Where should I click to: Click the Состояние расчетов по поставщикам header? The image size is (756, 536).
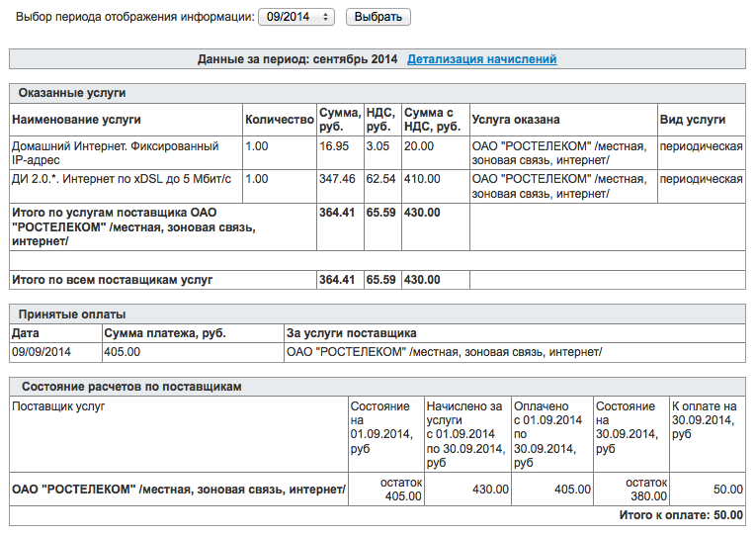coord(129,387)
